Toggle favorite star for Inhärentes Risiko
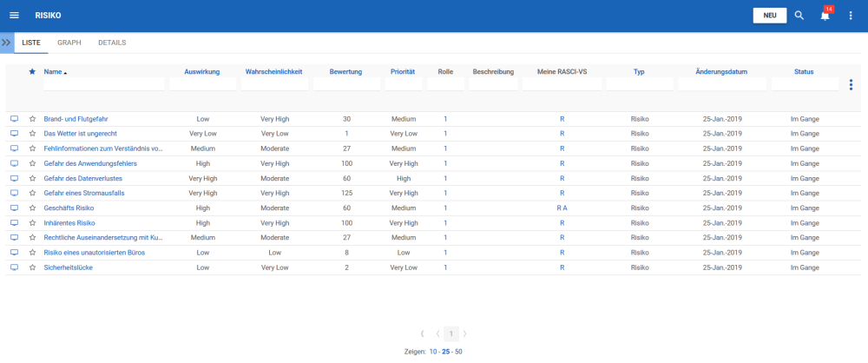This screenshot has width=868, height=363. tap(32, 223)
